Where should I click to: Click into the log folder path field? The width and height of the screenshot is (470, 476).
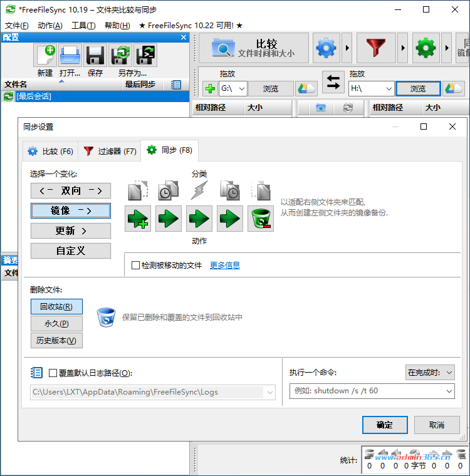[x=148, y=392]
